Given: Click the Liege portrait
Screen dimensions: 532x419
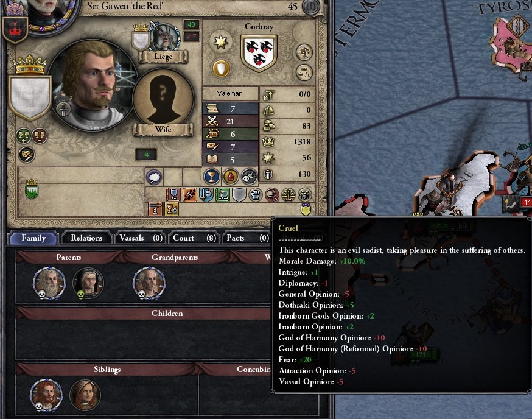Looking at the screenshot, I should tap(164, 37).
